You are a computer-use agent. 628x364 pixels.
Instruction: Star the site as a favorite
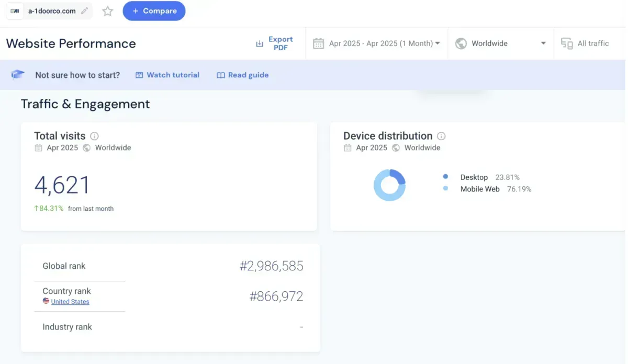coord(108,11)
